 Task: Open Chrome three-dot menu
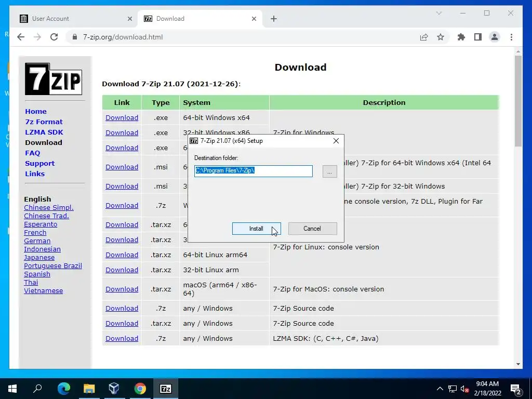511,37
